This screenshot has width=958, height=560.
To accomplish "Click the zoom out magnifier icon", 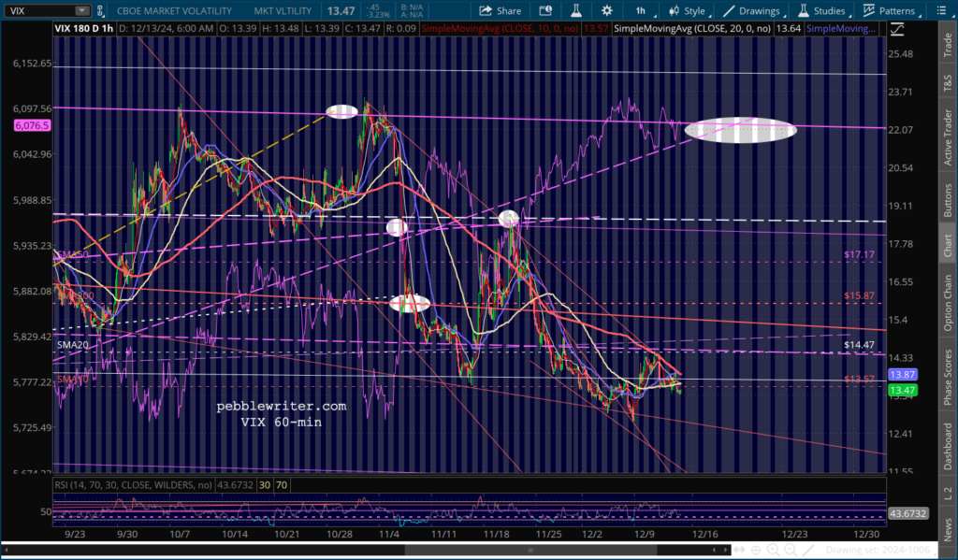I will point(791,551).
